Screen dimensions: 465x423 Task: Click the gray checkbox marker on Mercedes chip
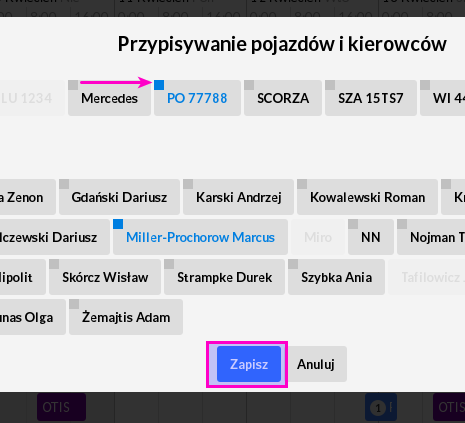[x=73, y=85]
